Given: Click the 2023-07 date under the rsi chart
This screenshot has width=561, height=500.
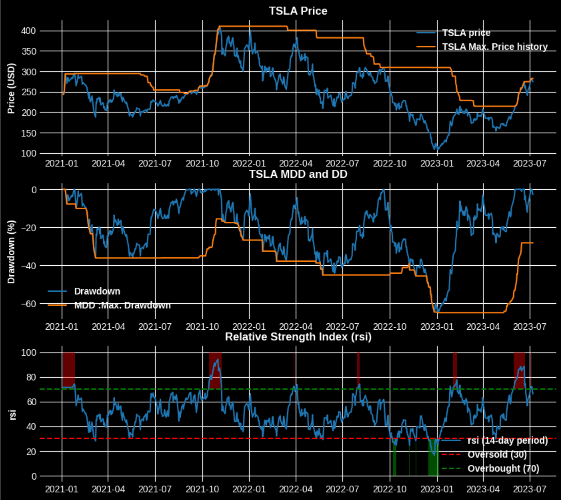Looking at the screenshot, I should click(530, 489).
